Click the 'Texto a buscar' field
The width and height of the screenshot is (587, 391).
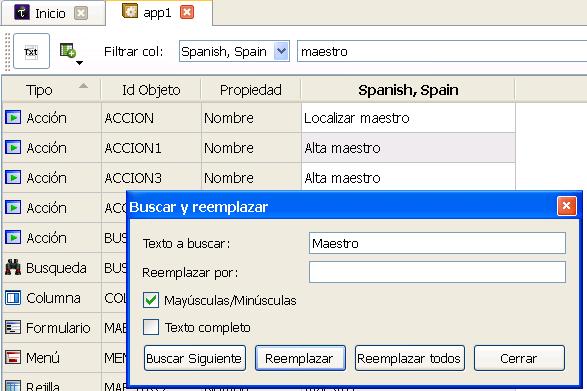[437, 243]
